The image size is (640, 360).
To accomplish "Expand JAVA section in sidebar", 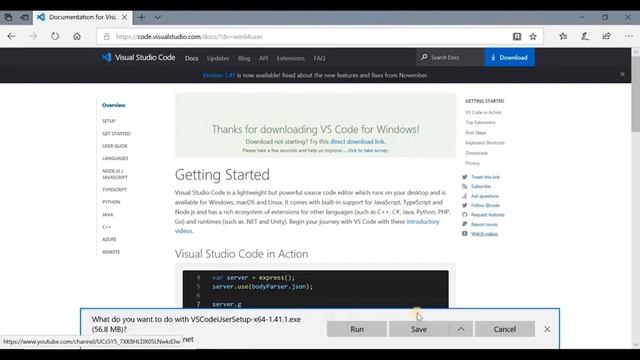I will click(x=108, y=214).
